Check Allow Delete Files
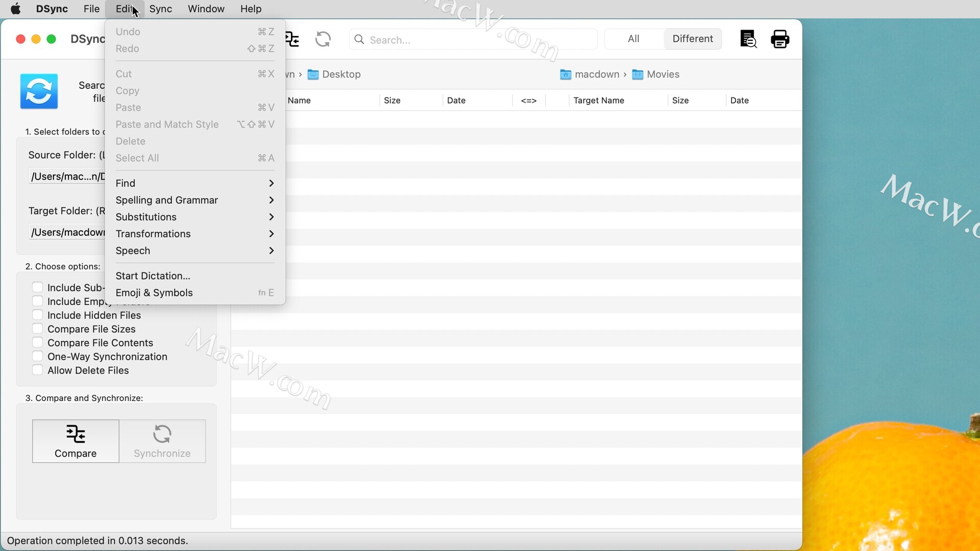The height and width of the screenshot is (551, 980). point(37,370)
